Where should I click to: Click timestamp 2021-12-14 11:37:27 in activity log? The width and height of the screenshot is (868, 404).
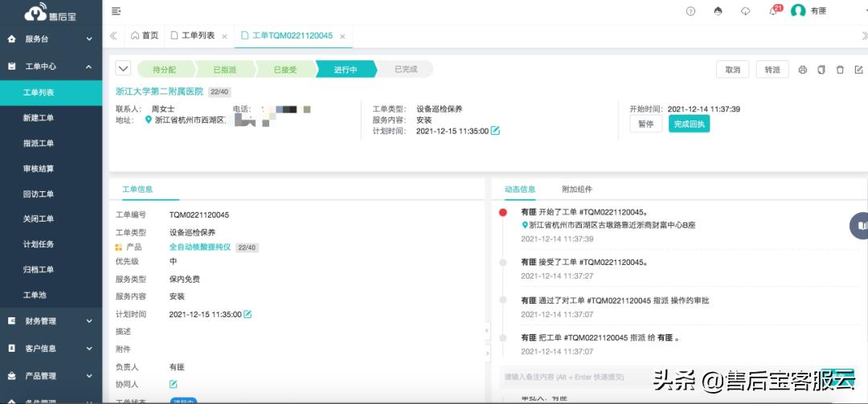557,275
